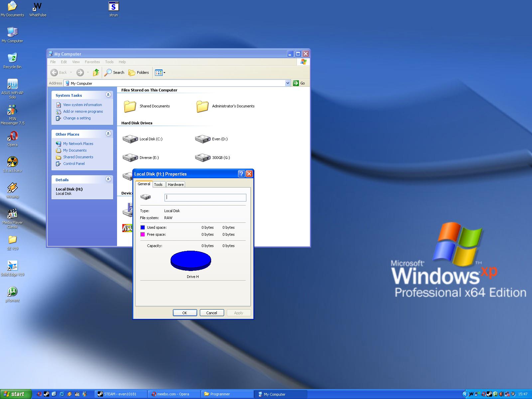
Task: Open the Tools menu
Action: pyautogui.click(x=109, y=62)
